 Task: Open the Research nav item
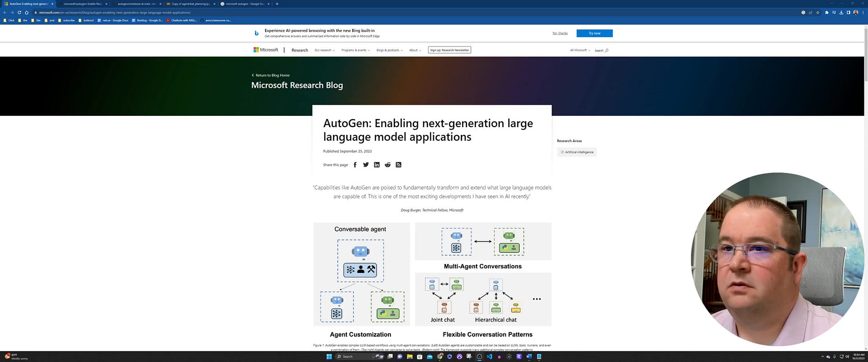click(300, 50)
